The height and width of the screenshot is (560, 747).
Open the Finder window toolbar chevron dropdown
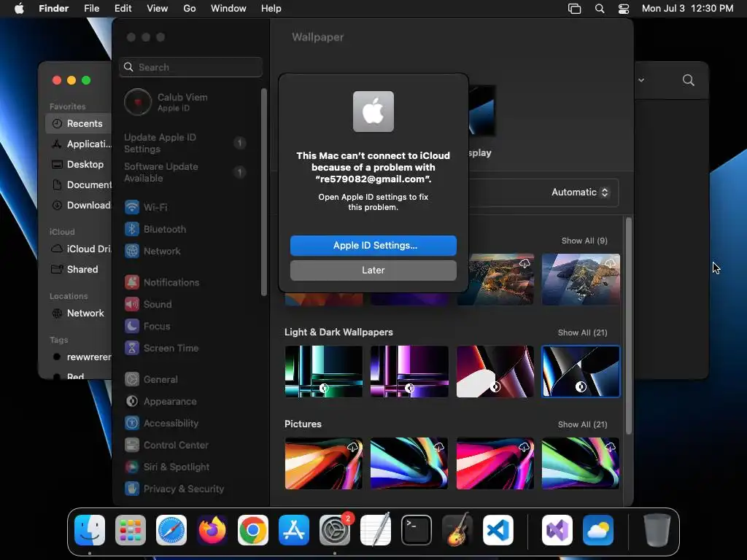tap(641, 80)
